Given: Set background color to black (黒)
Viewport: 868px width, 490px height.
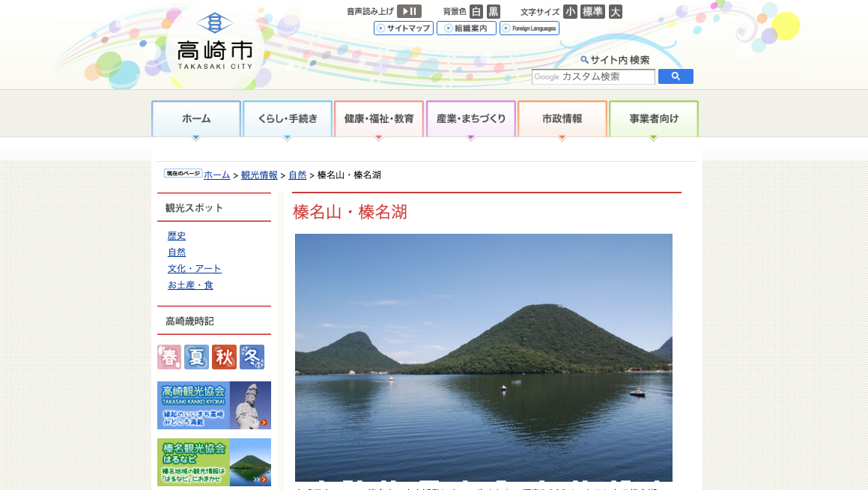Looking at the screenshot, I should [494, 11].
